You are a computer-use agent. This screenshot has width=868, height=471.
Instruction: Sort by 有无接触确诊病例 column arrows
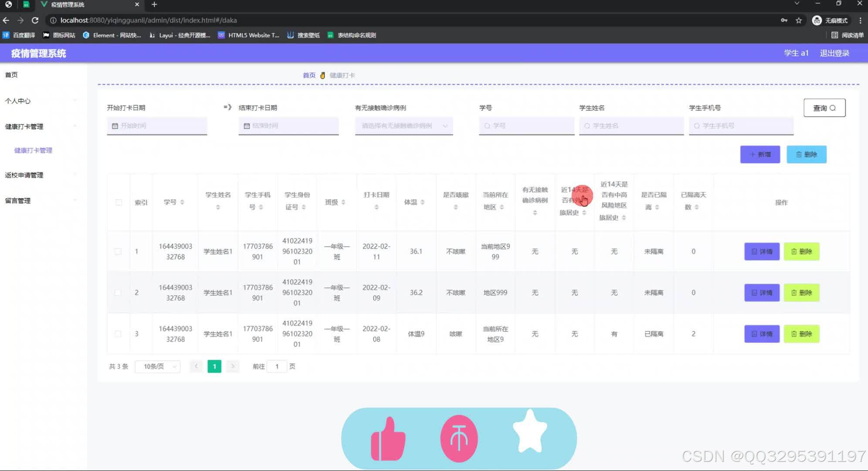[x=535, y=213]
